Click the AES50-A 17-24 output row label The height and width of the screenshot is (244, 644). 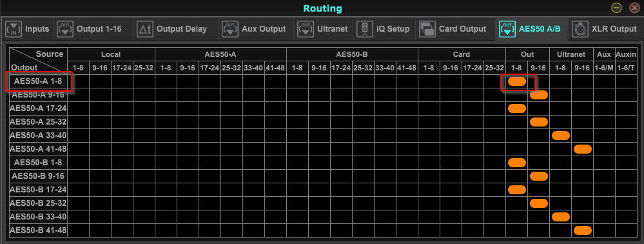[38, 108]
